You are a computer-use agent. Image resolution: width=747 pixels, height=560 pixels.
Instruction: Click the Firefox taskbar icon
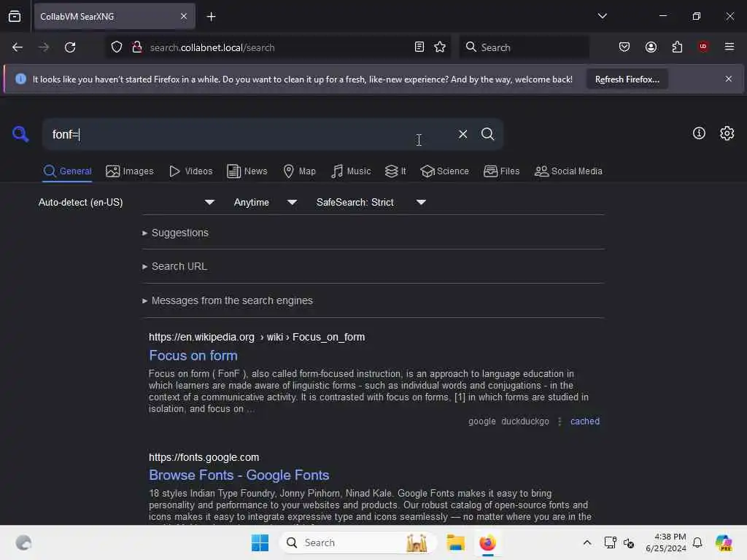[487, 542]
